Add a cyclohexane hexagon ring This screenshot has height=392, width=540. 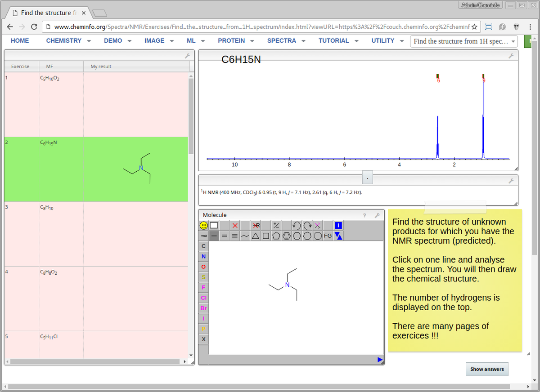(x=297, y=236)
